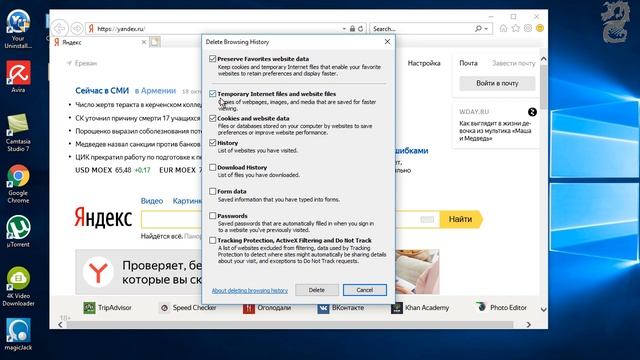The height and width of the screenshot is (360, 640).
Task: Open Почта link on Yandex
Action: (468, 63)
